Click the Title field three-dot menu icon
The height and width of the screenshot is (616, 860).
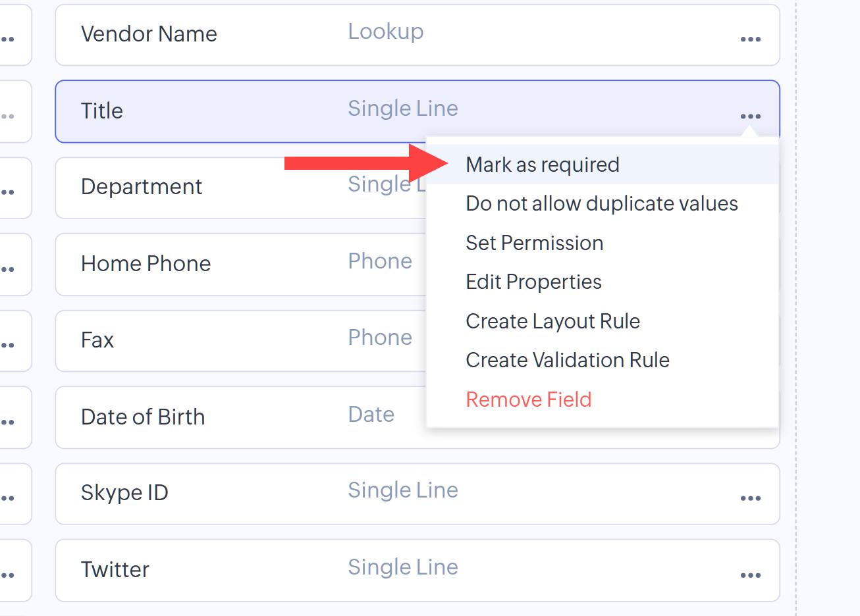(x=750, y=116)
